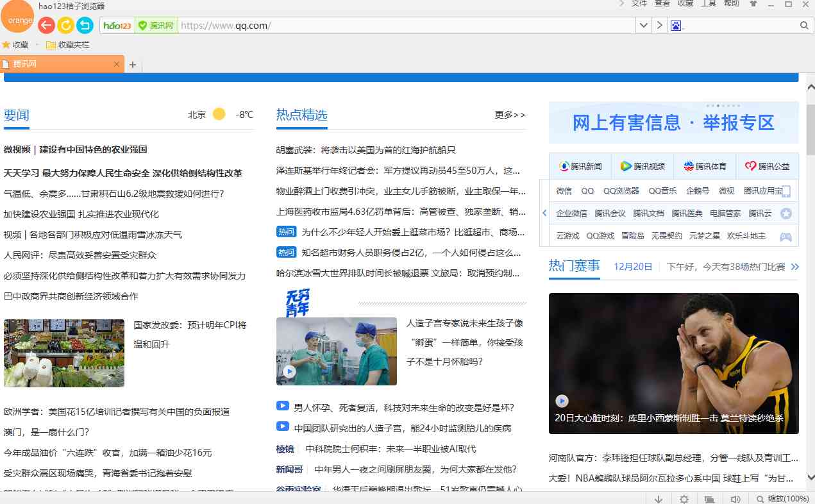Play the 人造子宫 surgery video thumbnail
Viewport: 815px width, 504px height.
tap(337, 351)
